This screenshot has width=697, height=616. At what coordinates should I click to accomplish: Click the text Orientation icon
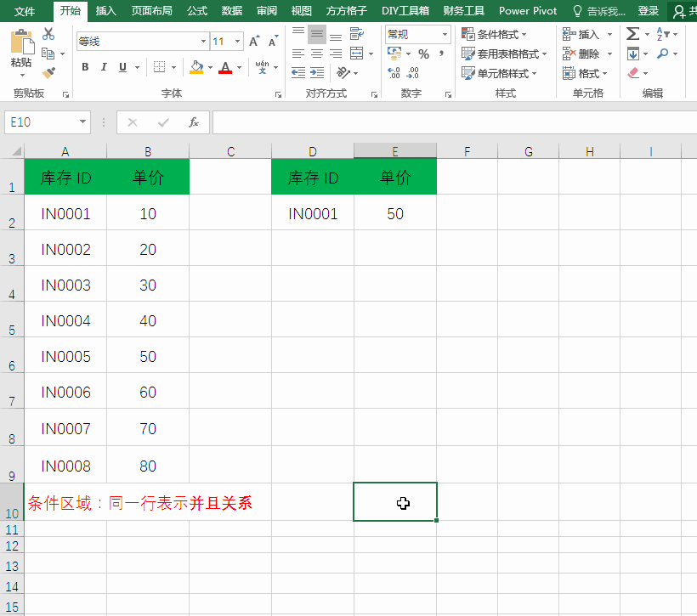coord(343,72)
